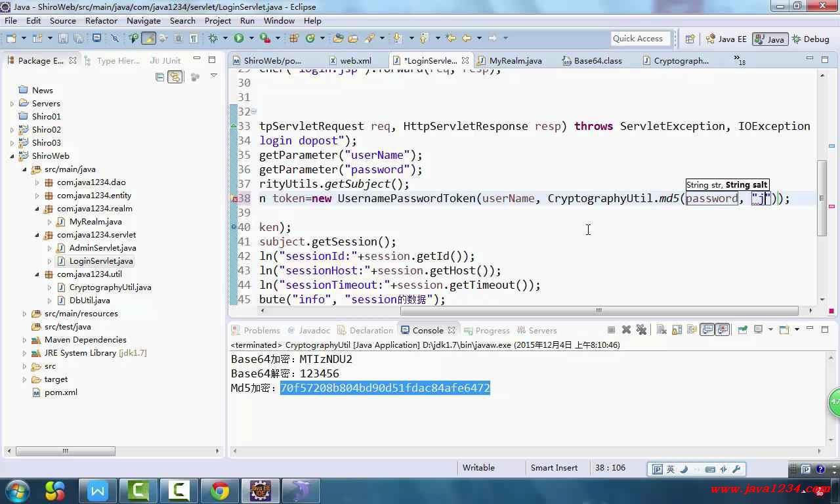Screen dimensions: 840x504
Task: Toggle Block Selection Mode button
Action: (x=178, y=38)
